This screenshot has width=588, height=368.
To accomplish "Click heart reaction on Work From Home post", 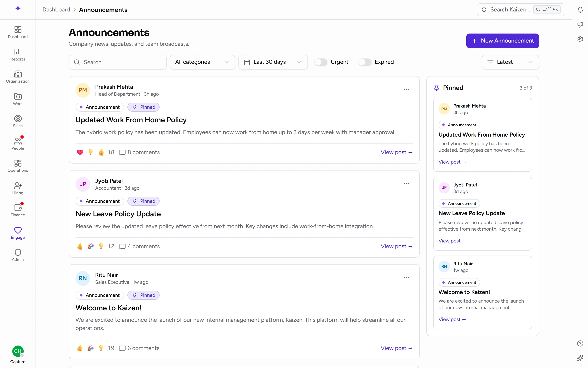I will coord(80,152).
